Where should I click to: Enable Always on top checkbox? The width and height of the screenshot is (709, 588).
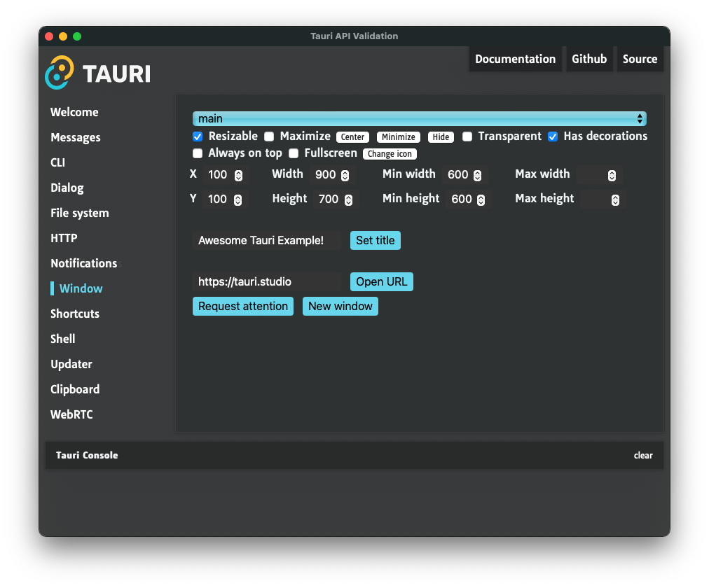[198, 153]
